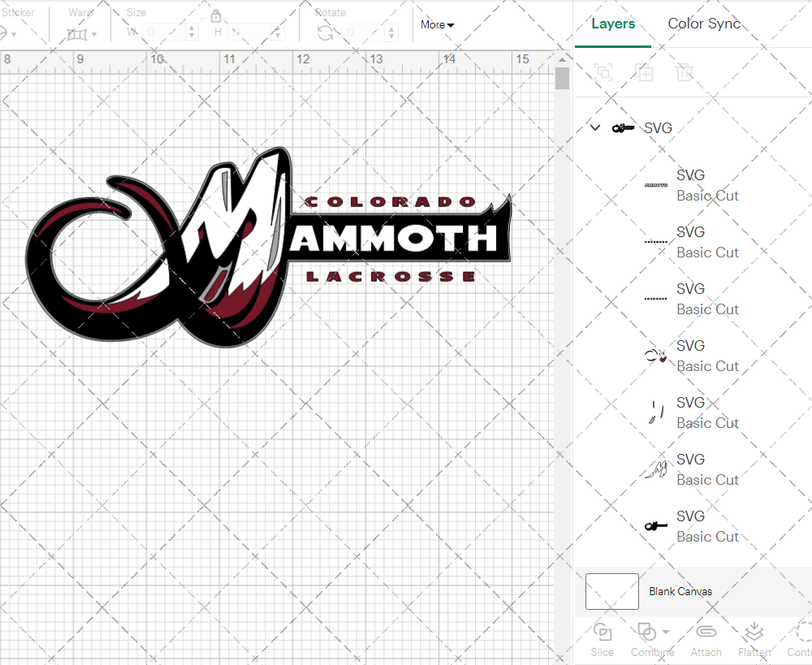812x665 pixels.
Task: Click the canvas vertical scrollbar thumb
Action: click(x=562, y=79)
